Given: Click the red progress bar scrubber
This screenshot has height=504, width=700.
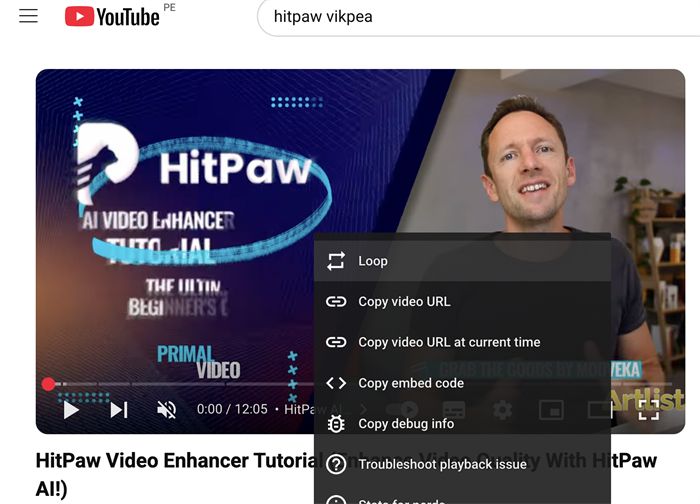Looking at the screenshot, I should click(48, 384).
